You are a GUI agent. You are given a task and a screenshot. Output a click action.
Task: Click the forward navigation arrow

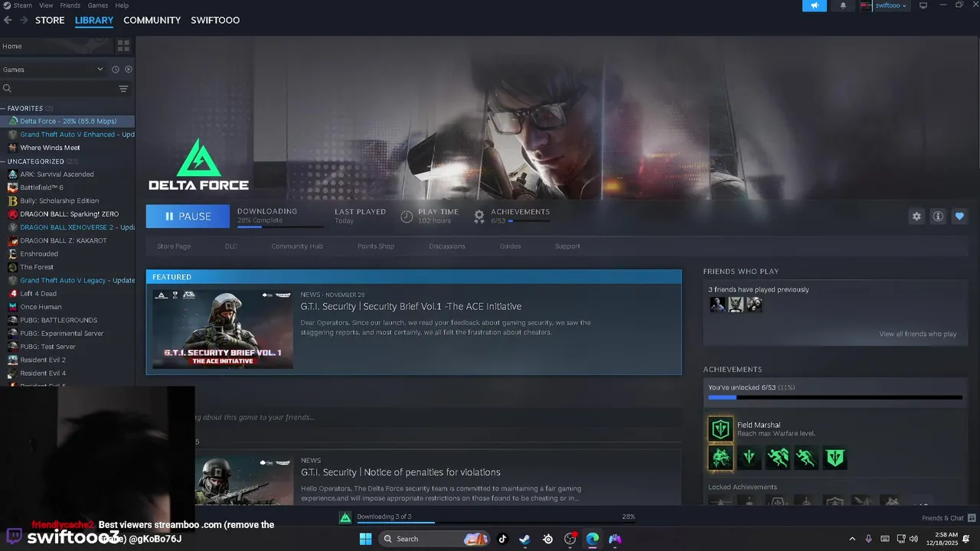[24, 20]
